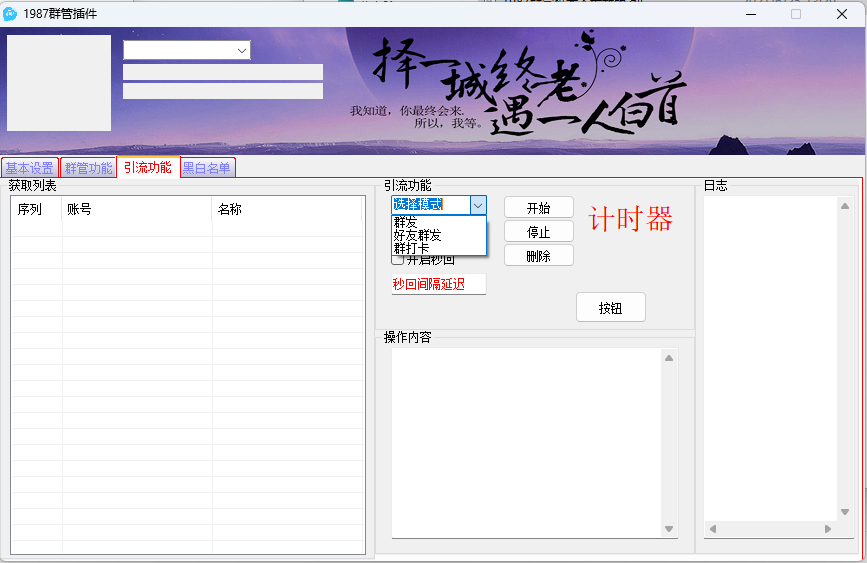The width and height of the screenshot is (867, 563).
Task: Hit the 删除 button
Action: coord(538,256)
